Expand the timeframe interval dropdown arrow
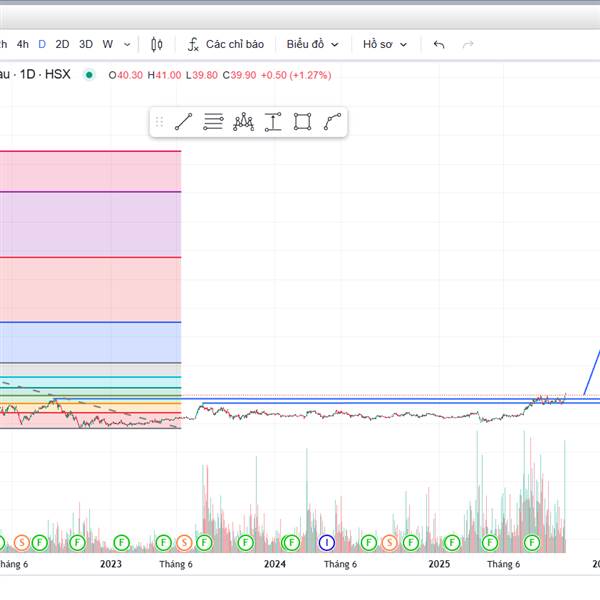Image resolution: width=600 pixels, height=600 pixels. [127, 44]
